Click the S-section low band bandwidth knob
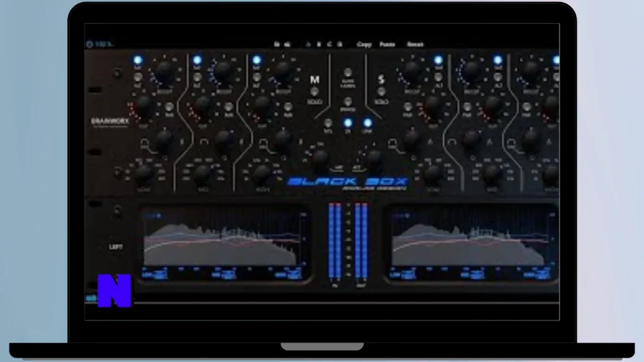644x362 pixels. pos(411,140)
